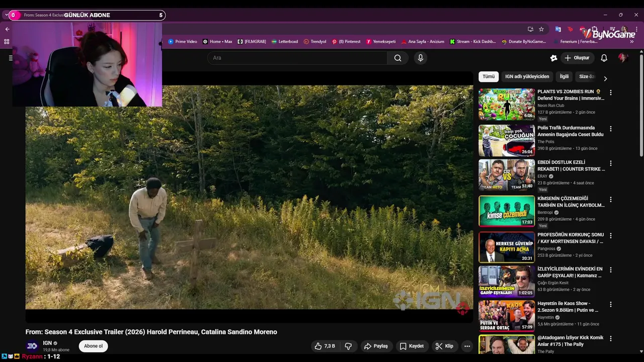Open options for Polis Trafik Durdurmasında video
This screenshot has width=644, height=362.
pyautogui.click(x=611, y=129)
